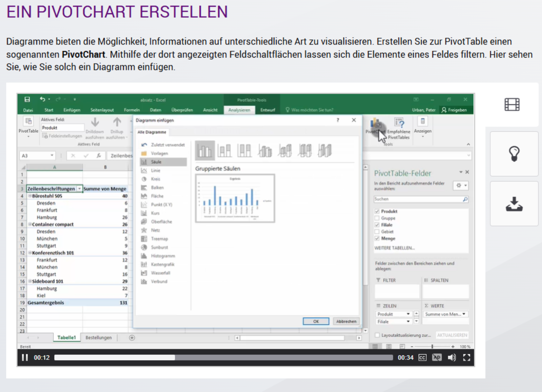
Task: Seek along the video progress bar
Action: click(224, 357)
